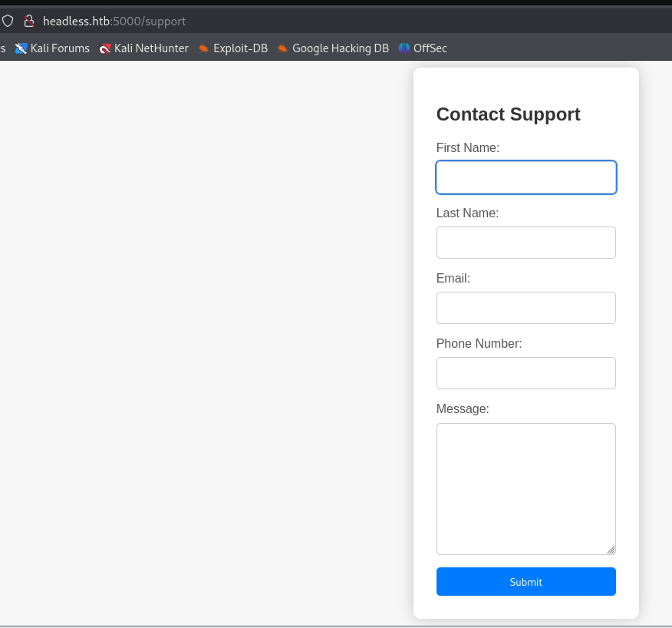Image resolution: width=672 pixels, height=628 pixels.
Task: Click the OffSec bookmark favicon
Action: [404, 48]
